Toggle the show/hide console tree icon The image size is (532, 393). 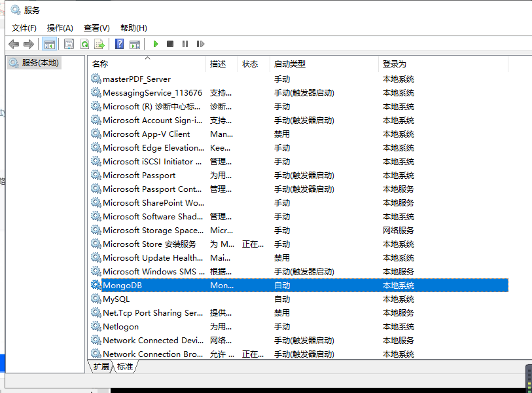50,44
